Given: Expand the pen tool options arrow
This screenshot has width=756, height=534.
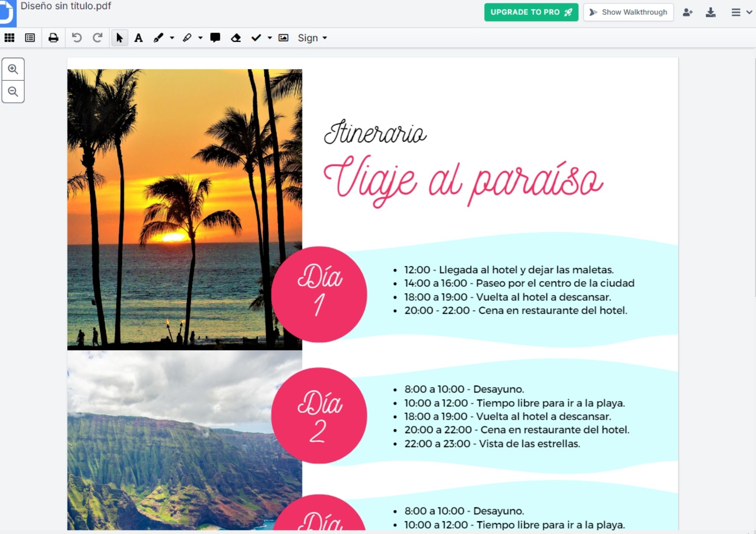Looking at the screenshot, I should pyautogui.click(x=172, y=38).
